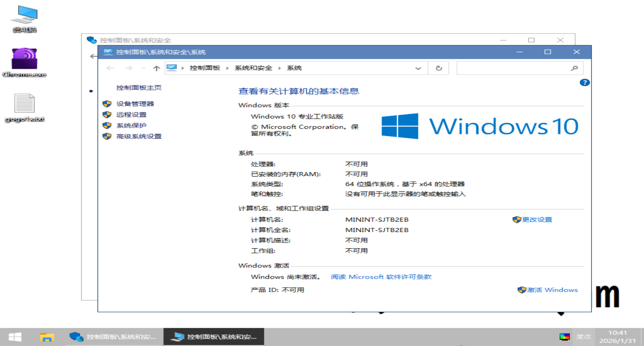
Task: Open Advanced system settings (高级系统设置)
Action: click(139, 136)
